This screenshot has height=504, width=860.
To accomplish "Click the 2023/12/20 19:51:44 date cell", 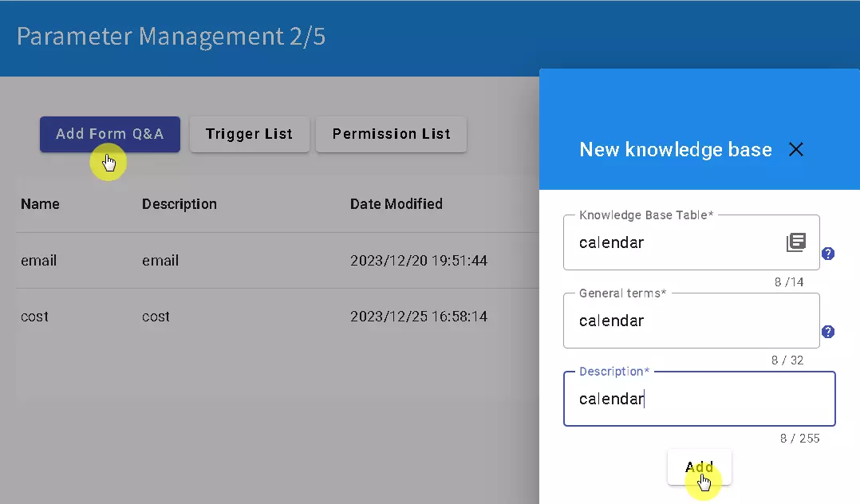I will (x=418, y=261).
